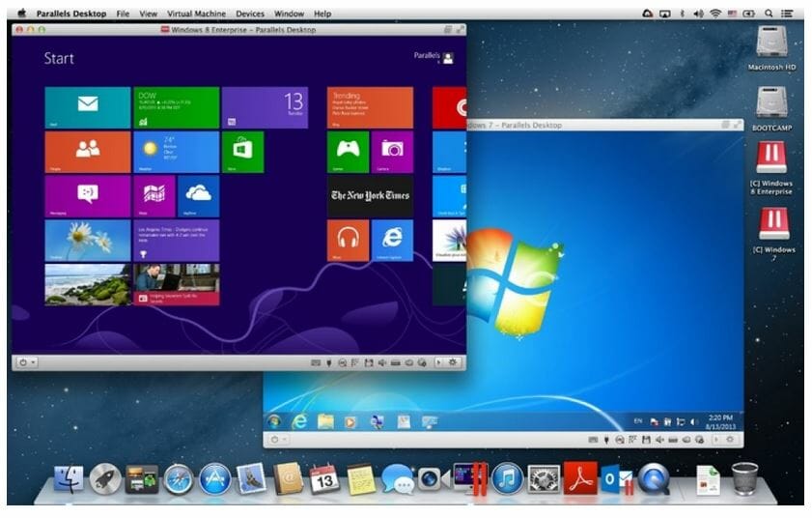Screen dimensions: 812x518
Task: Click sound icon in Windows 8 status bar
Action: point(381,362)
